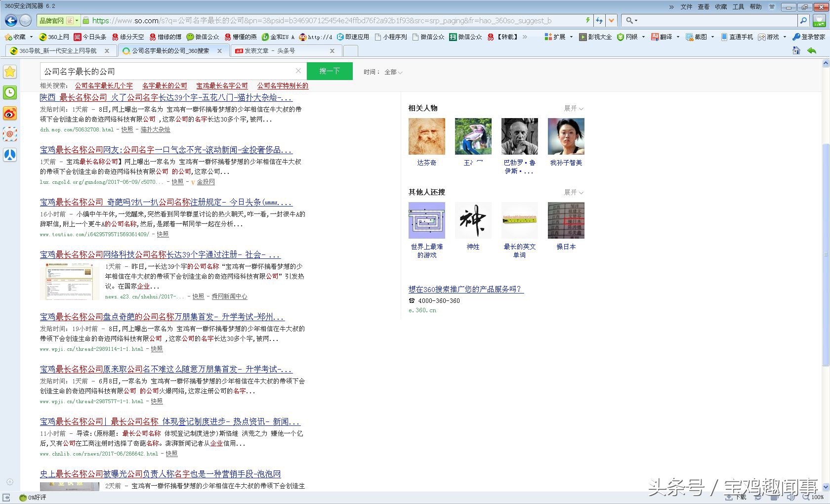
Task: Open the green clock history sidebar icon
Action: tap(10, 92)
